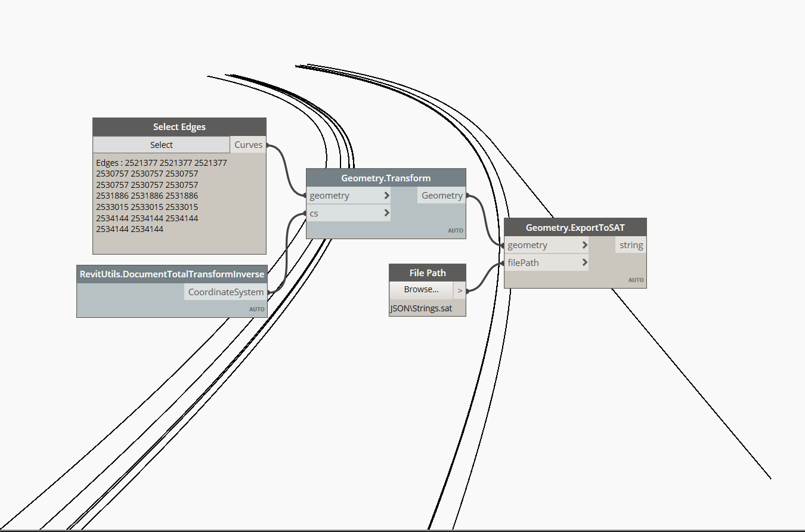Viewport: 805px width, 532px height.
Task: Click the Geometry output port on Geometry.Transform
Action: pos(466,195)
